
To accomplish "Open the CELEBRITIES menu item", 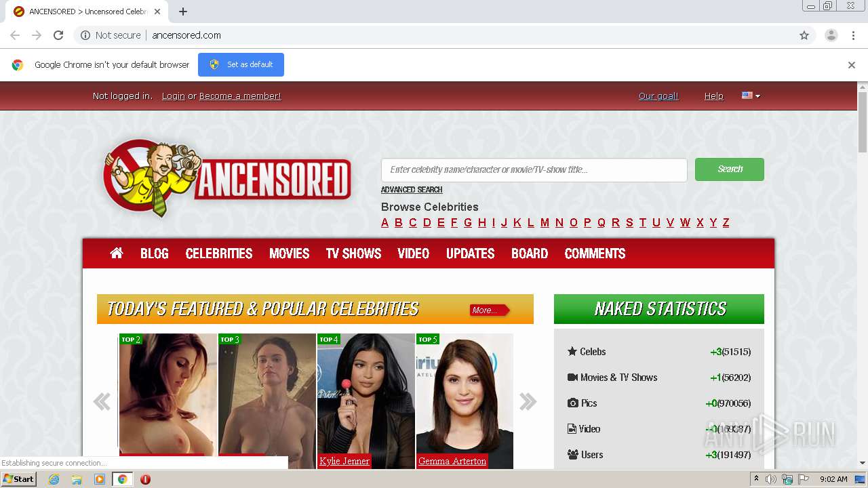I will click(x=219, y=253).
